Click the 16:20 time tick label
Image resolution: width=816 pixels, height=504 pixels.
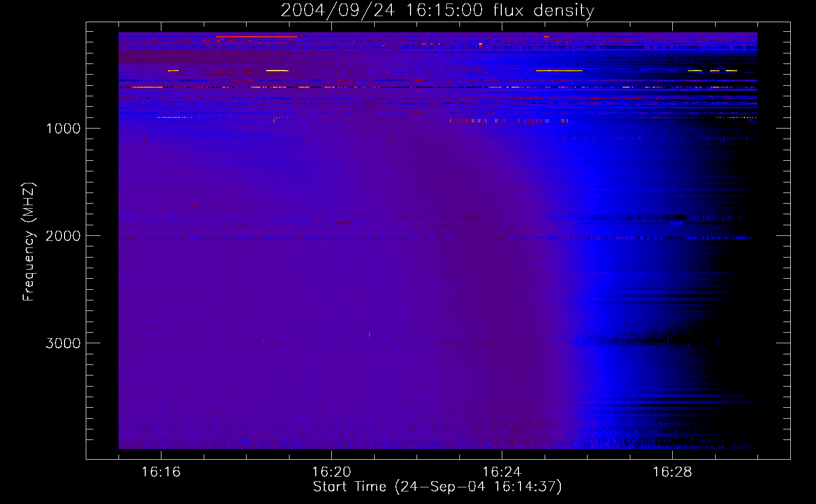pyautogui.click(x=331, y=472)
